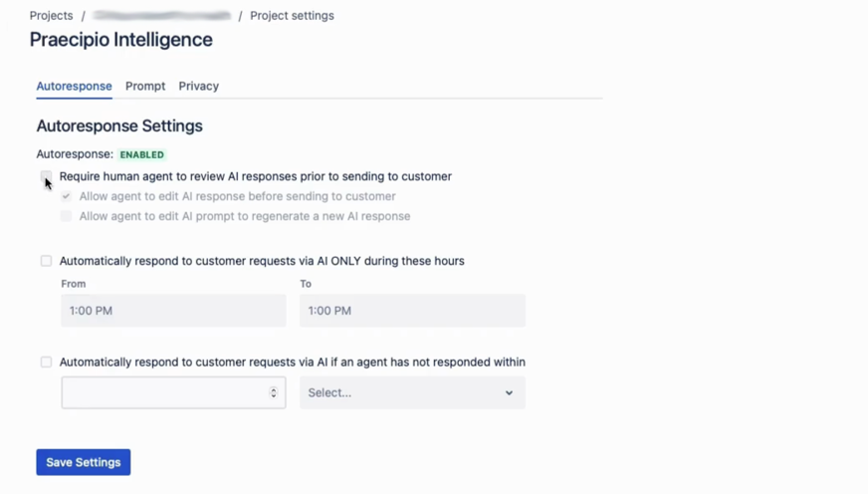868x494 pixels.
Task: Click the Praecipio Intelligence page heading
Action: pyautogui.click(x=120, y=40)
